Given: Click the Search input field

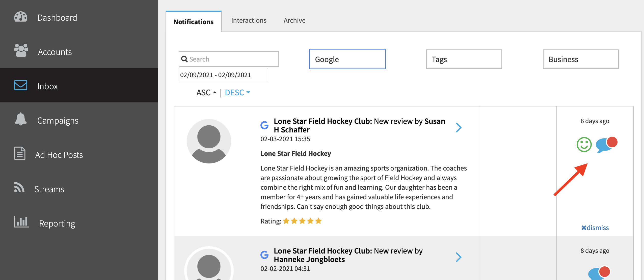Looking at the screenshot, I should coord(232,59).
